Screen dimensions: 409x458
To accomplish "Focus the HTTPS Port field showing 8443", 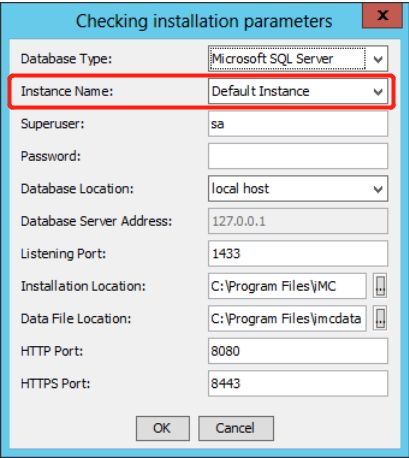I will [x=298, y=383].
